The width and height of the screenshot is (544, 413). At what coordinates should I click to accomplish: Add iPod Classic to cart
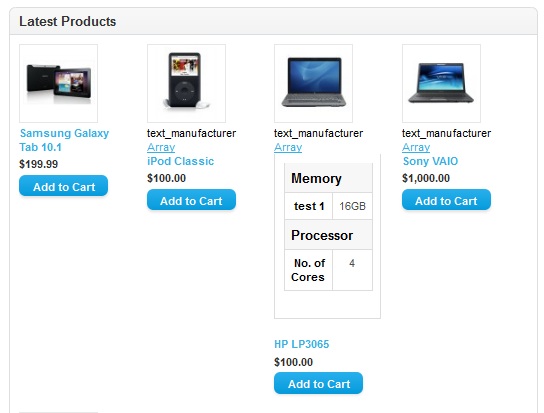191,200
